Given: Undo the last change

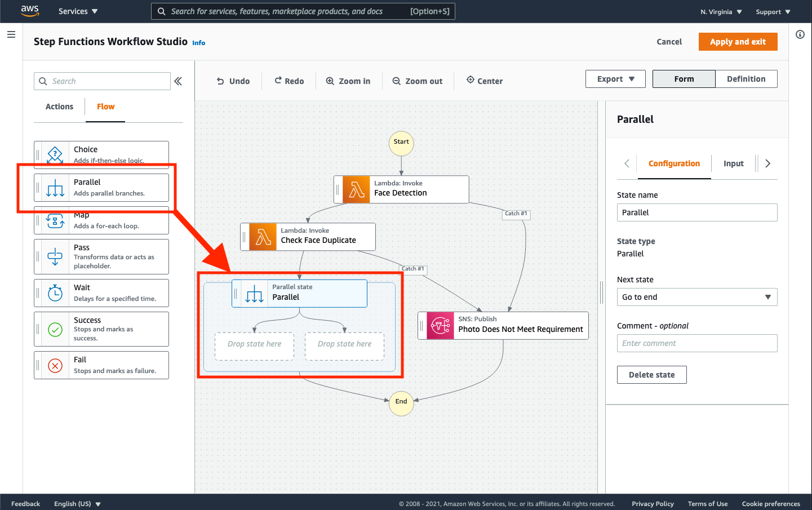Looking at the screenshot, I should click(x=233, y=81).
